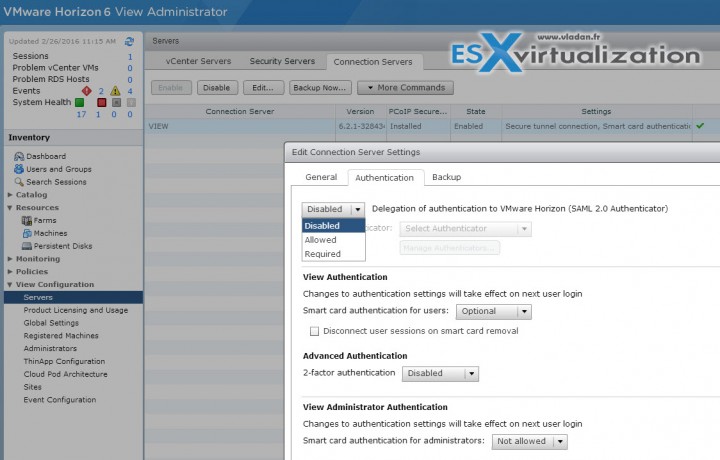Open the SAML delegation Disabled dropdown

coord(333,209)
